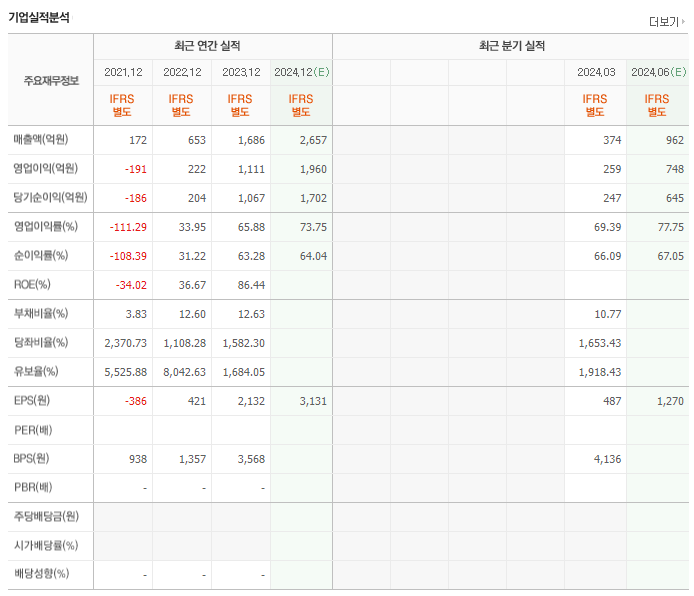Select the PBR(배) row label
The image size is (694, 596).
click(33, 487)
